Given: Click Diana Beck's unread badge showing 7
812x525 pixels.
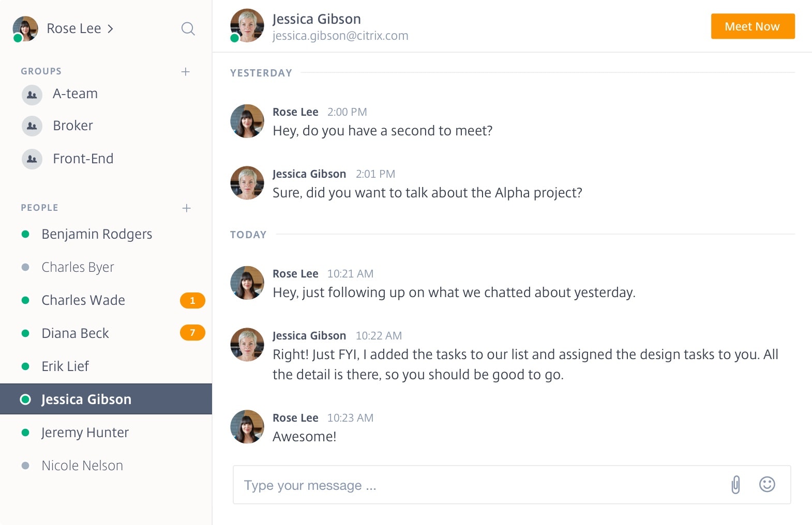Looking at the screenshot, I should coord(192,333).
